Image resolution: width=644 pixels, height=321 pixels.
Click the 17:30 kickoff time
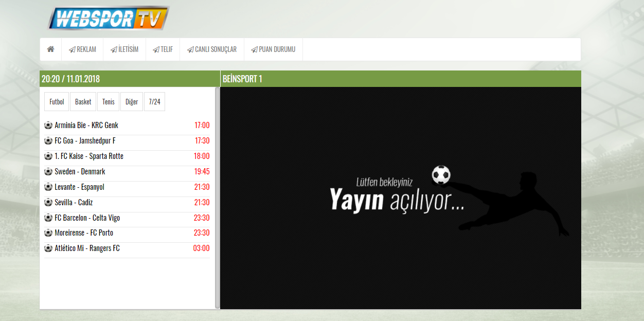[202, 140]
